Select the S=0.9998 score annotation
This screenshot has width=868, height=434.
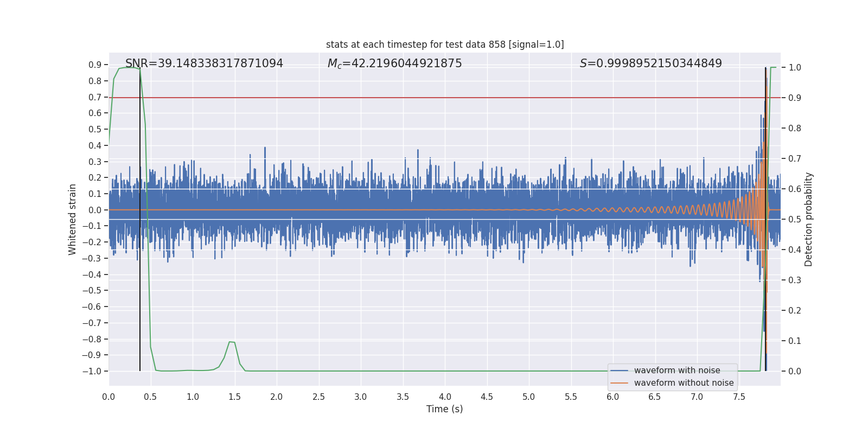(x=650, y=63)
